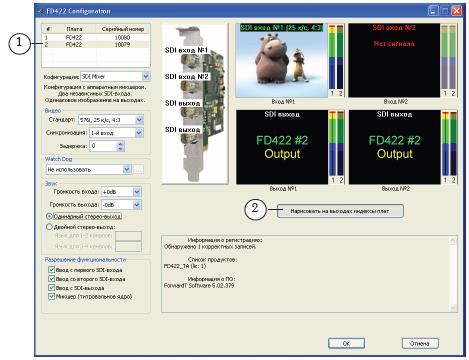Select board row 1 with serial 10080

click(x=96, y=38)
